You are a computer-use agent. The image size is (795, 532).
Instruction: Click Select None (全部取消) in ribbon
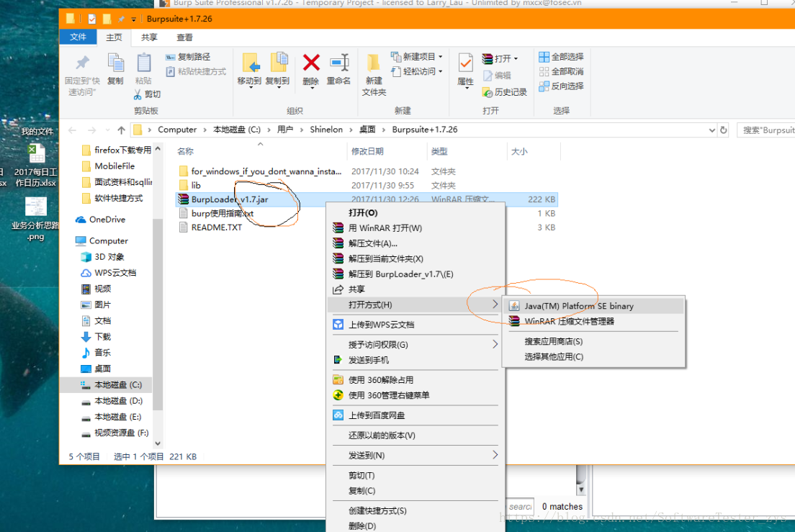tap(561, 71)
